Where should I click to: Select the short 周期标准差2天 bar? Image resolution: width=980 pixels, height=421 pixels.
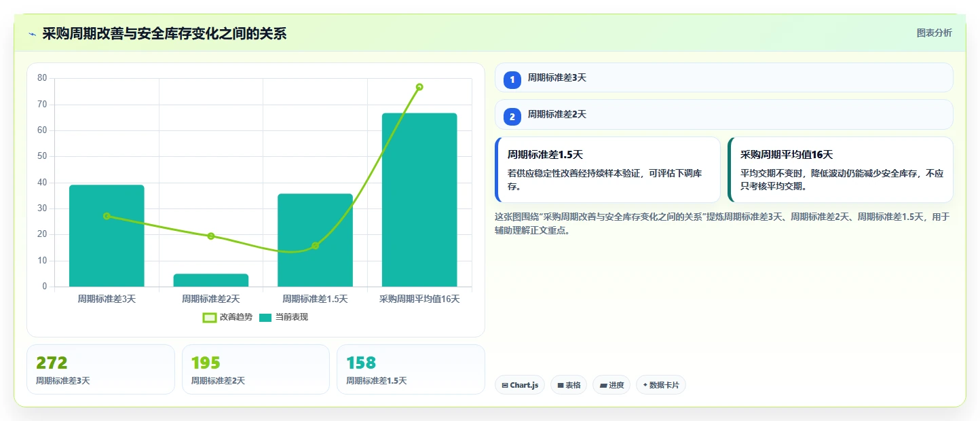(x=211, y=280)
